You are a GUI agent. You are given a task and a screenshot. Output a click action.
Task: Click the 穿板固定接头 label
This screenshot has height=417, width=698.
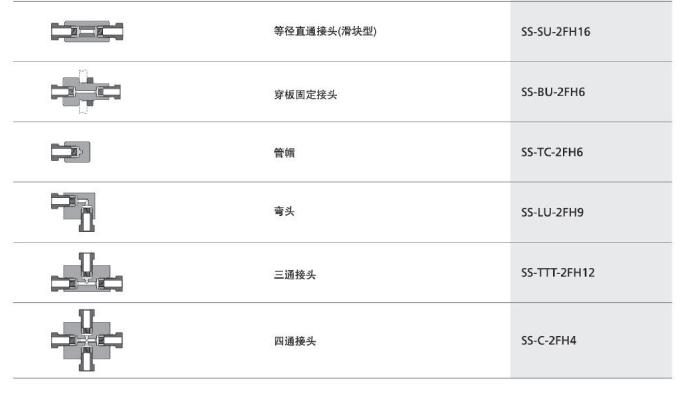tap(305, 94)
